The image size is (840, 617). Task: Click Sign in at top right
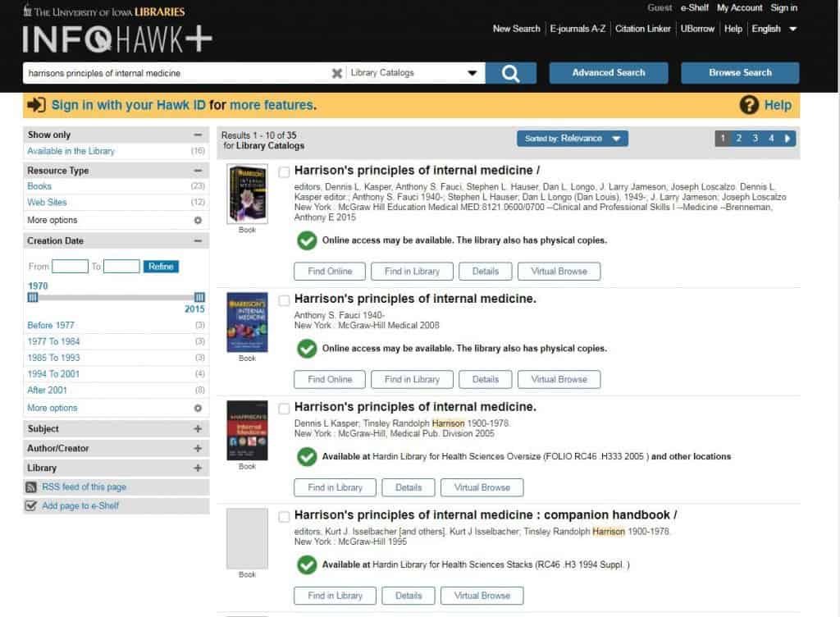click(x=783, y=8)
